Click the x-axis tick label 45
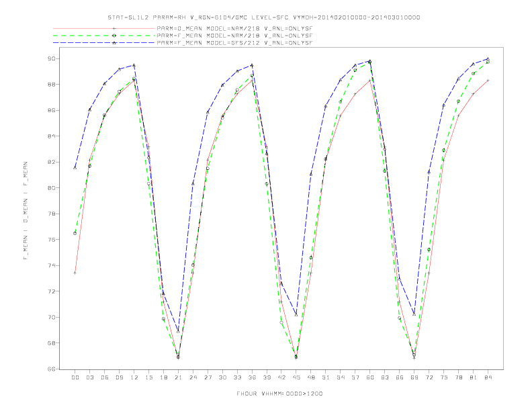The height and width of the screenshot is (411, 532). pos(296,377)
